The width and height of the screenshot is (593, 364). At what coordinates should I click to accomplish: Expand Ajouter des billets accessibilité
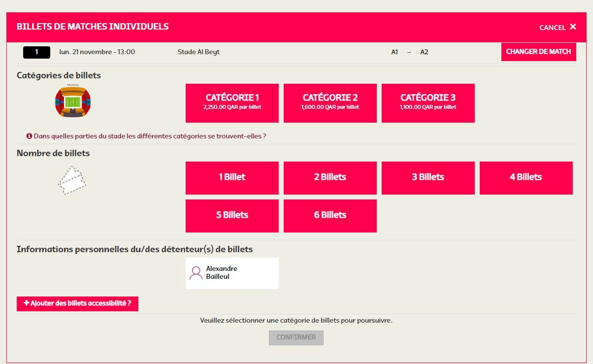(77, 304)
